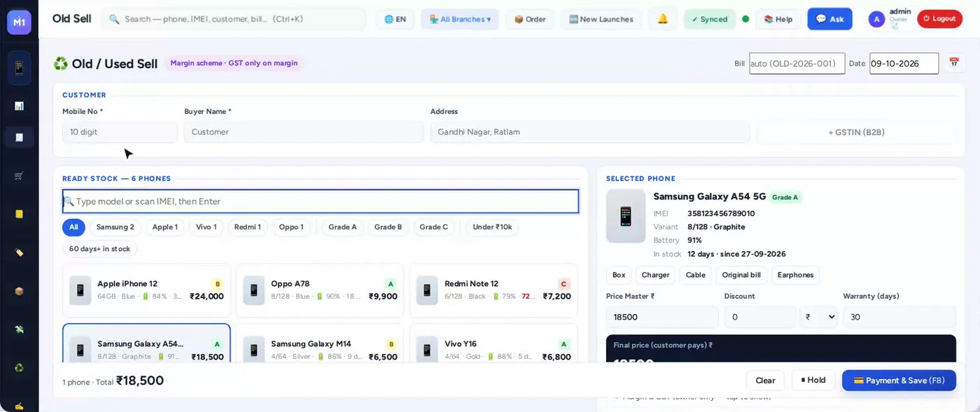The width and height of the screenshot is (980, 412).
Task: Open New Launches
Action: (601, 19)
